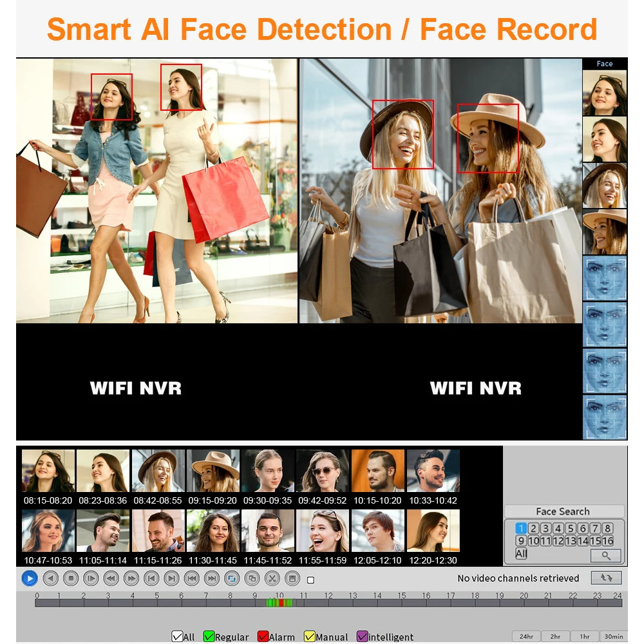Click the rewind button

coord(111,578)
